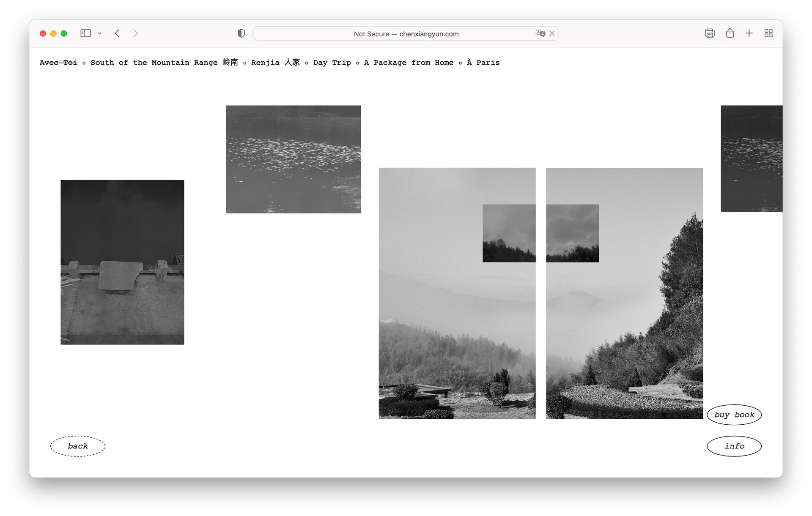Select the Day Trip project
This screenshot has width=812, height=516.
tap(332, 63)
